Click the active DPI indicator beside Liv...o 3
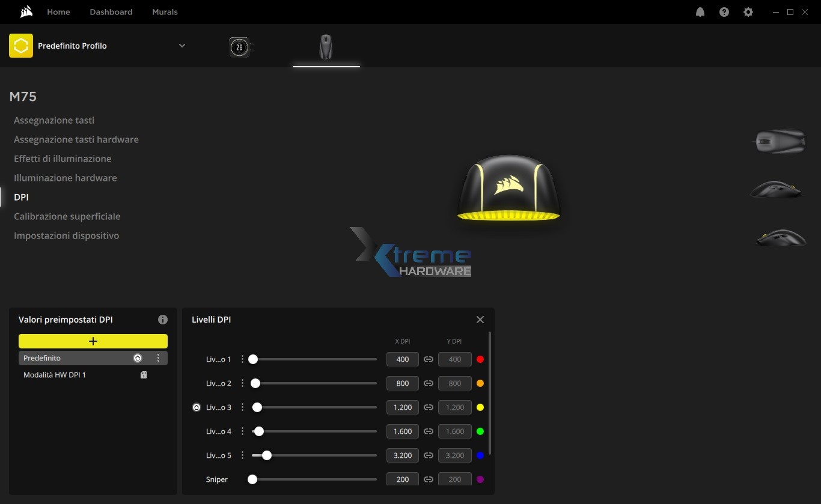 tap(196, 407)
